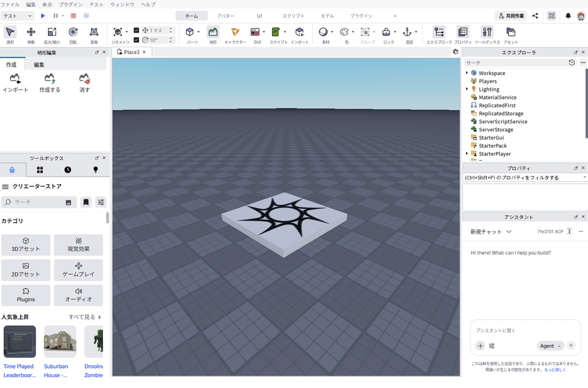Click the explorer search history icon
Viewport: 588px width, 388px height.
pyautogui.click(x=572, y=62)
